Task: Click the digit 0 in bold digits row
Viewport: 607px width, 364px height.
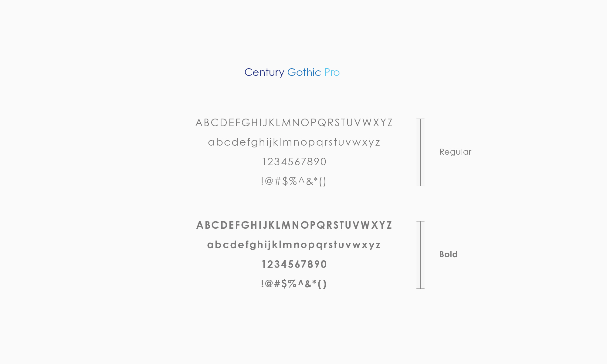Action: click(x=324, y=264)
